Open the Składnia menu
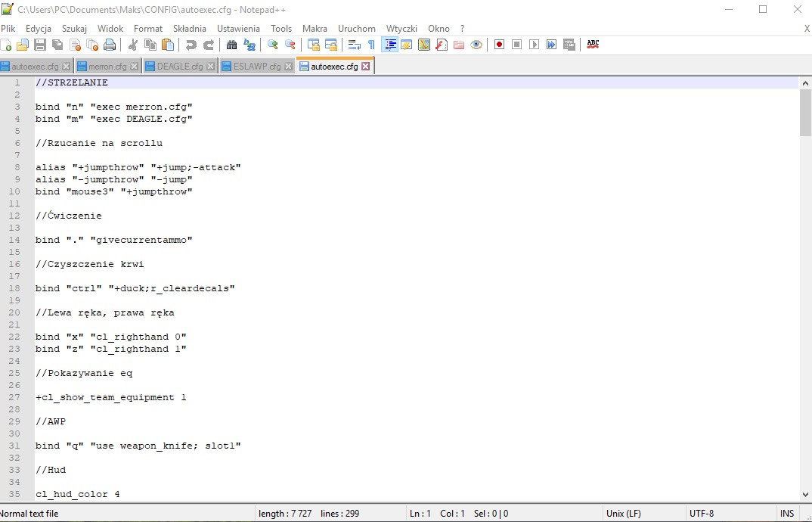Image resolution: width=812 pixels, height=522 pixels. coord(190,29)
